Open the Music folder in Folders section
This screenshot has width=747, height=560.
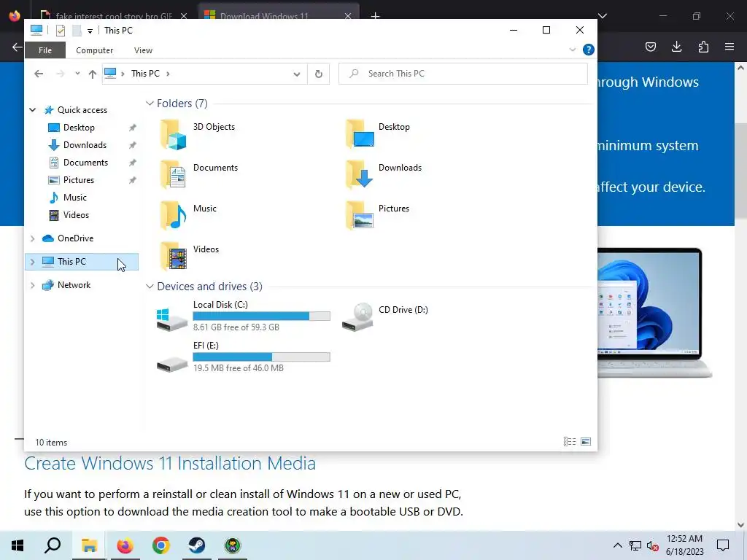(189, 216)
